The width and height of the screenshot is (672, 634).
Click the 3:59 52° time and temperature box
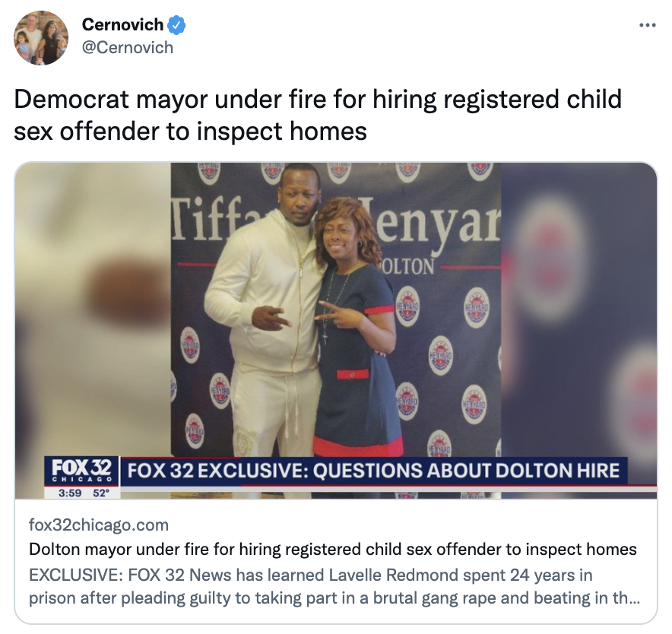tap(82, 493)
